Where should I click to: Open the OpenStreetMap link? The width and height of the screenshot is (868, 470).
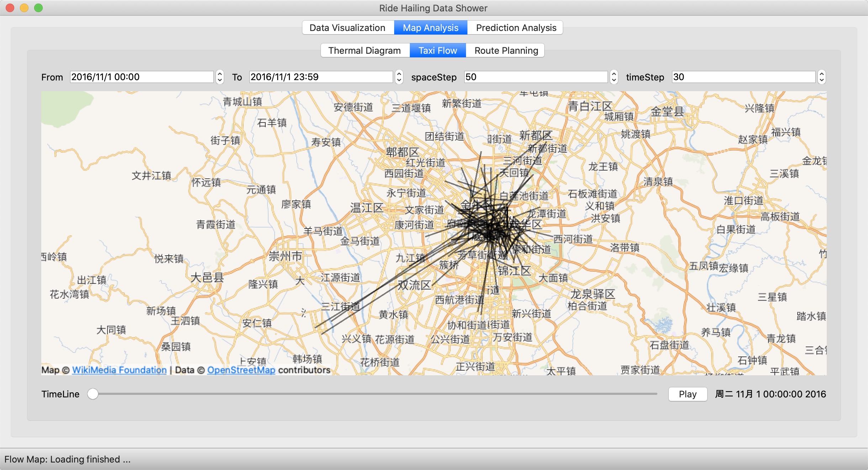(241, 370)
